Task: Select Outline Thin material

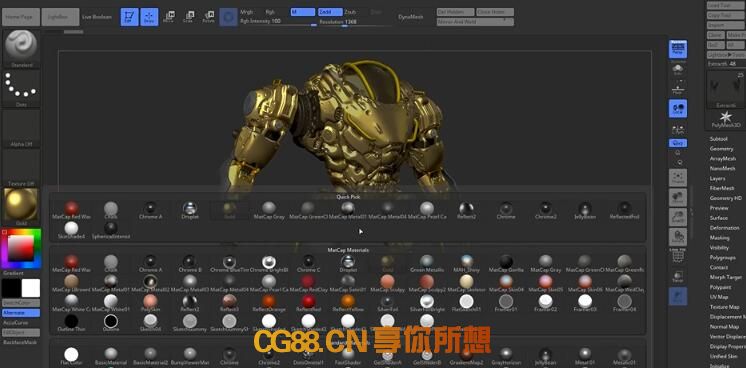Action: pos(71,323)
